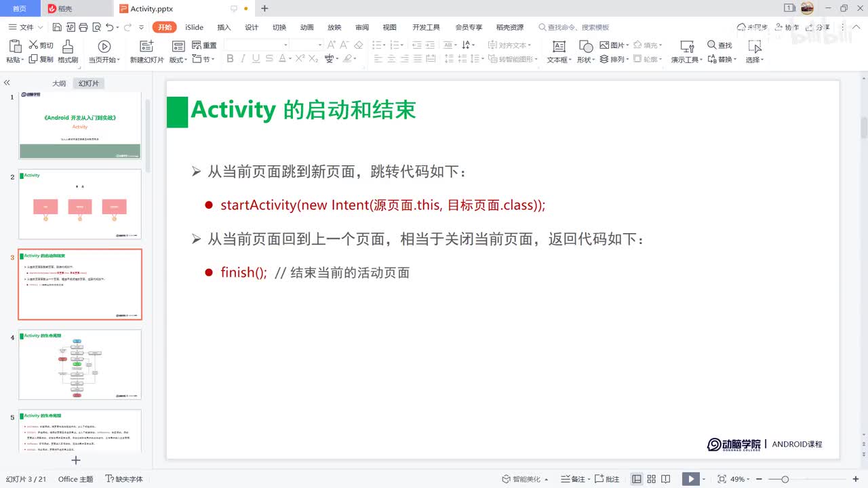The height and width of the screenshot is (488, 868).
Task: Zoom out with the minus button
Action: point(759,479)
